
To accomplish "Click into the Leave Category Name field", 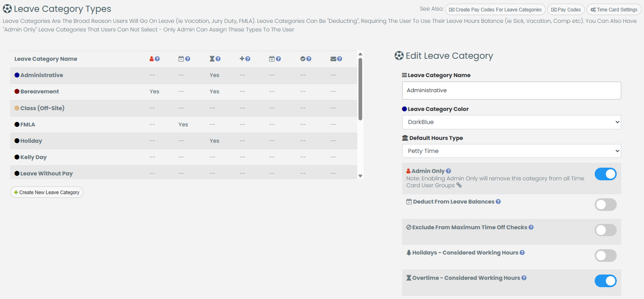I will [511, 91].
